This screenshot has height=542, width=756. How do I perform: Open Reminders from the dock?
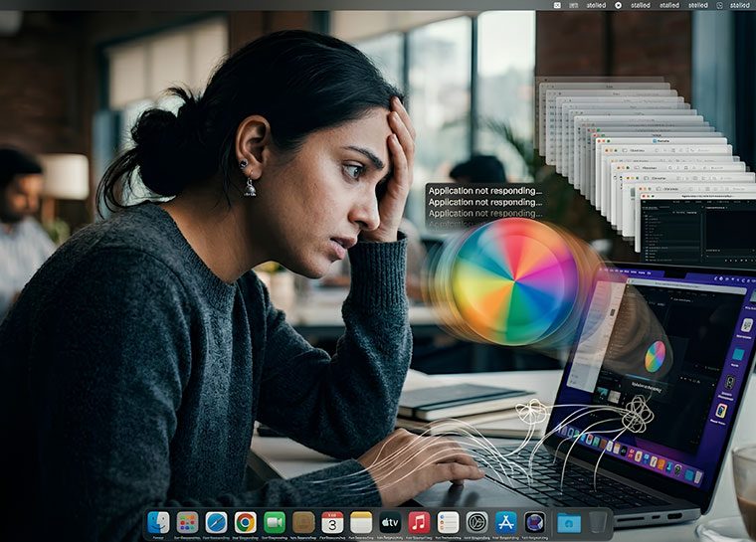448,523
